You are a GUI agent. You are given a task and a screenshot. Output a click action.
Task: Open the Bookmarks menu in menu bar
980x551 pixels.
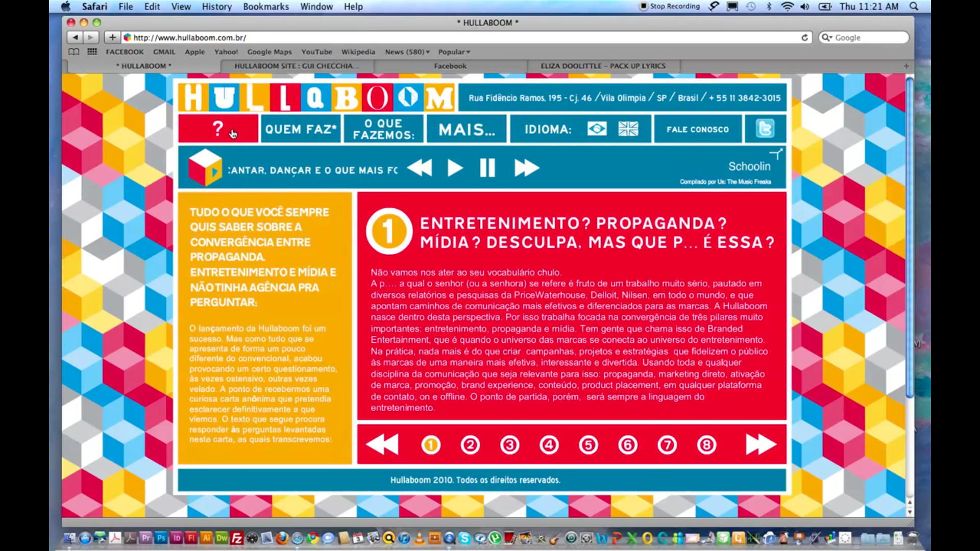click(x=265, y=7)
